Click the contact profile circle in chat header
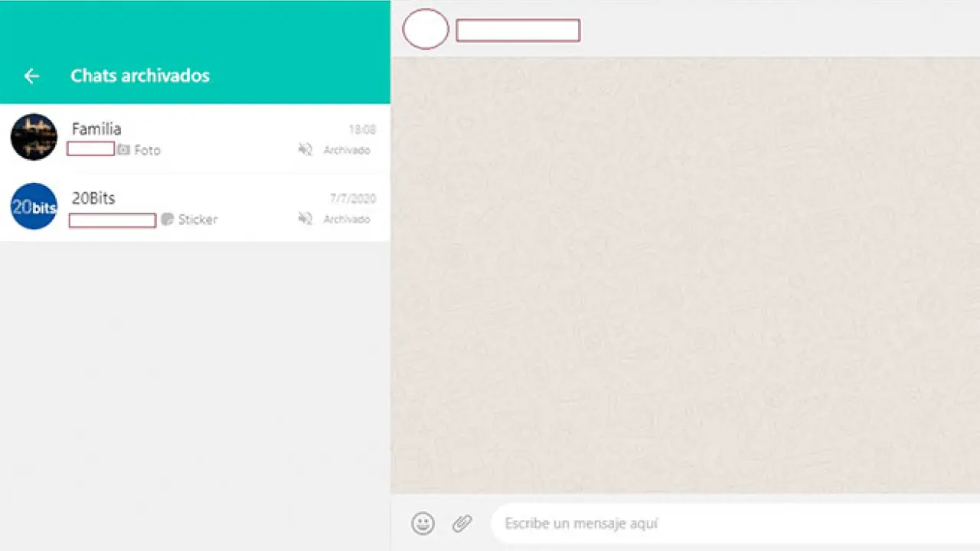Viewport: 980px width, 551px height. coord(426,29)
